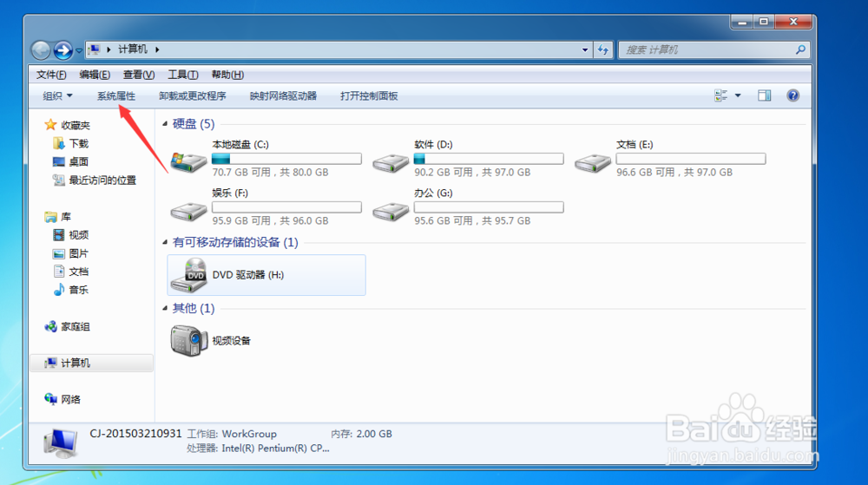Image resolution: width=868 pixels, height=485 pixels.
Task: Click the computer icon in details pane
Action: click(x=61, y=443)
